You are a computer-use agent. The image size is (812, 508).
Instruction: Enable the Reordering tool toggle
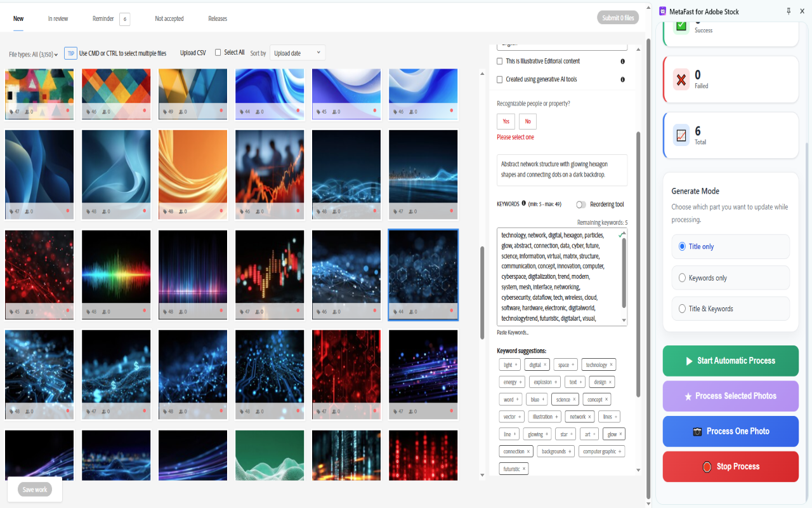[x=580, y=204]
